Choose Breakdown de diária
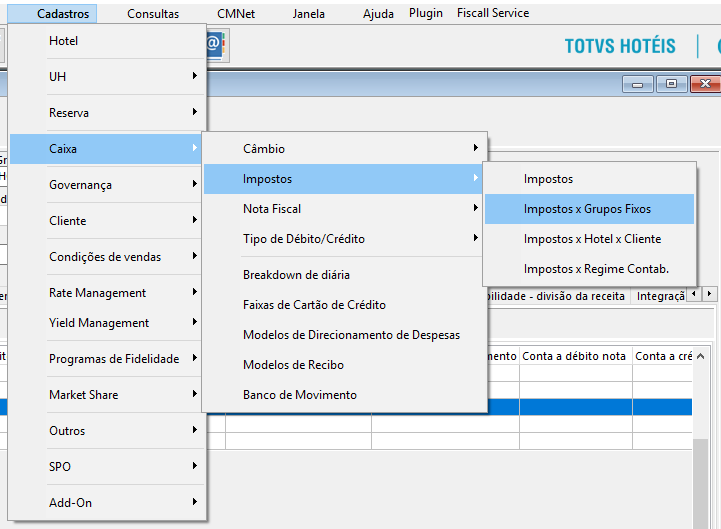This screenshot has height=529, width=721. point(345,275)
